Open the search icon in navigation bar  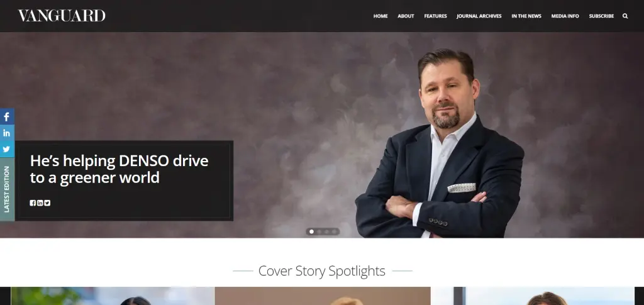pyautogui.click(x=625, y=16)
